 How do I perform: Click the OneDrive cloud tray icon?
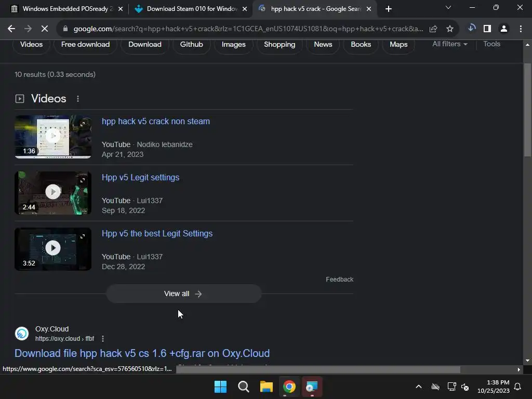coord(435,387)
